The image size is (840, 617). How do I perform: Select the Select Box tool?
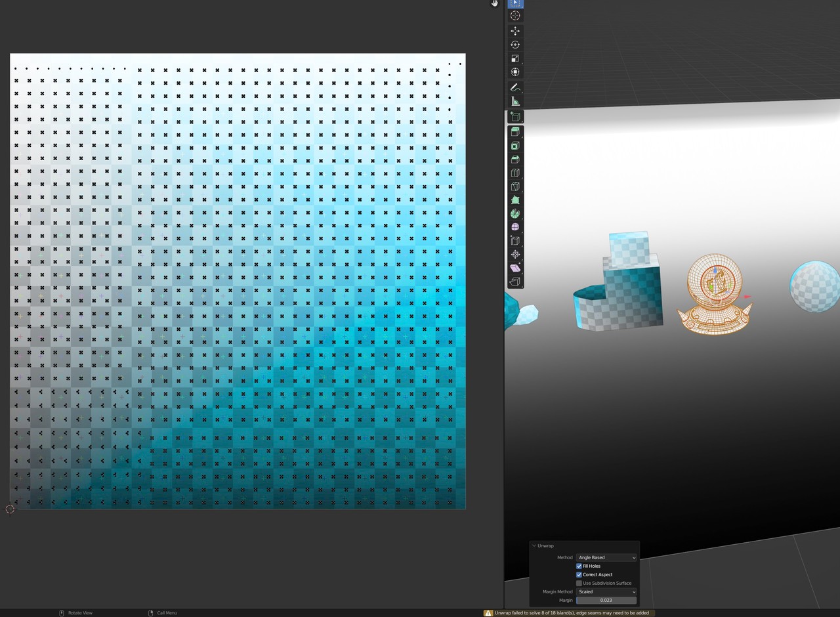coord(515,3)
